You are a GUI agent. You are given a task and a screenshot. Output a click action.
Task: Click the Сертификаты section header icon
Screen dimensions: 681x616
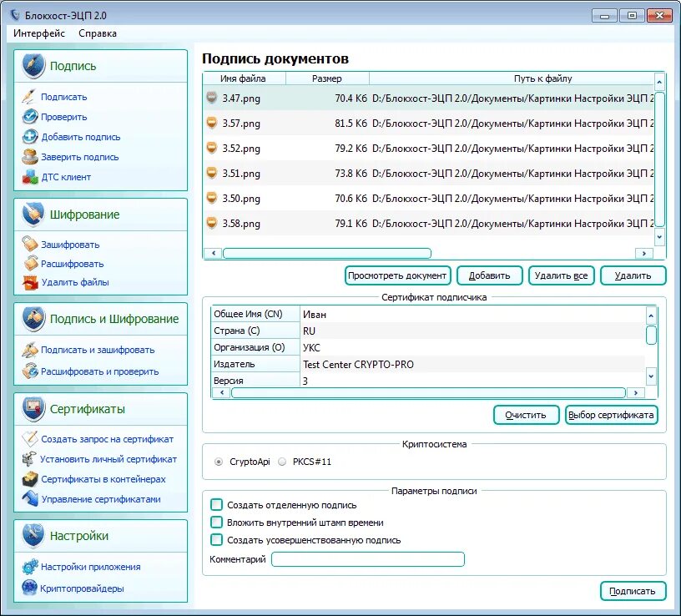pyautogui.click(x=33, y=409)
